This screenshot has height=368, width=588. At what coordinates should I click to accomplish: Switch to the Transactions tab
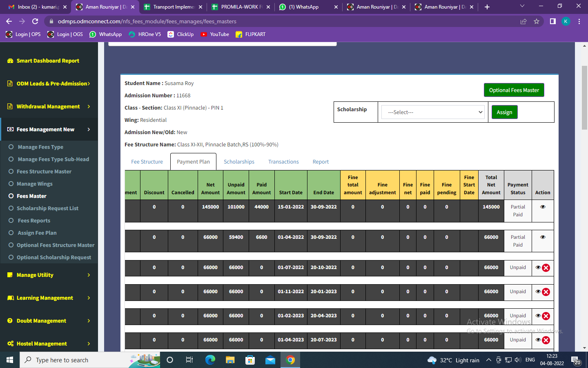pos(283,162)
